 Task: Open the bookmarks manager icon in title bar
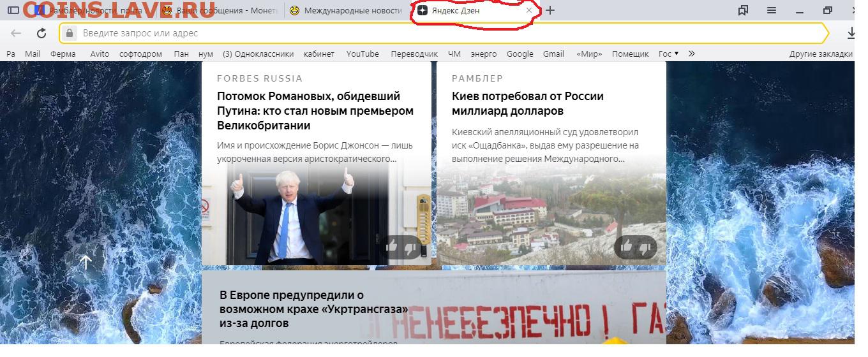(x=743, y=10)
